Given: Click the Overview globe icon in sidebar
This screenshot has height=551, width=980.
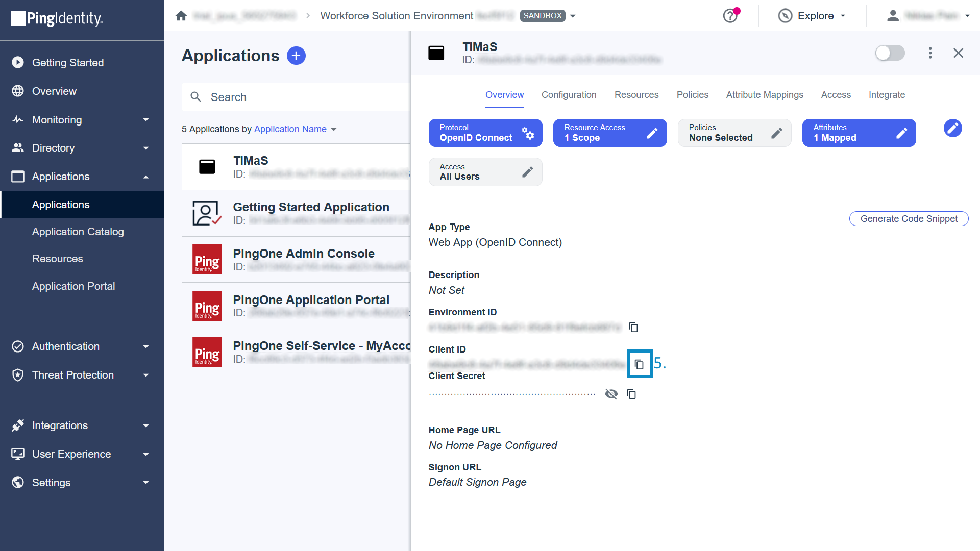Looking at the screenshot, I should click(x=18, y=91).
